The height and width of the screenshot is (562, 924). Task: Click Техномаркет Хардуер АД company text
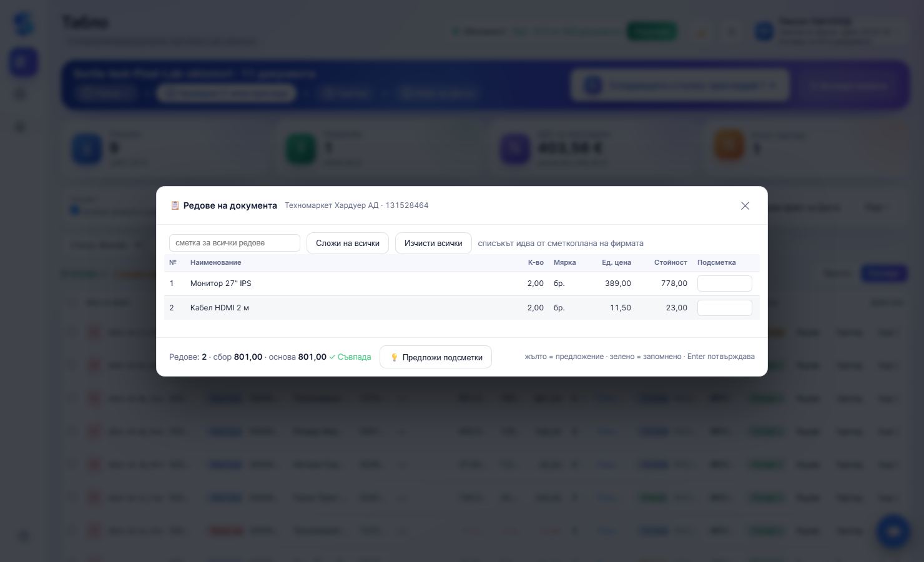coord(332,205)
